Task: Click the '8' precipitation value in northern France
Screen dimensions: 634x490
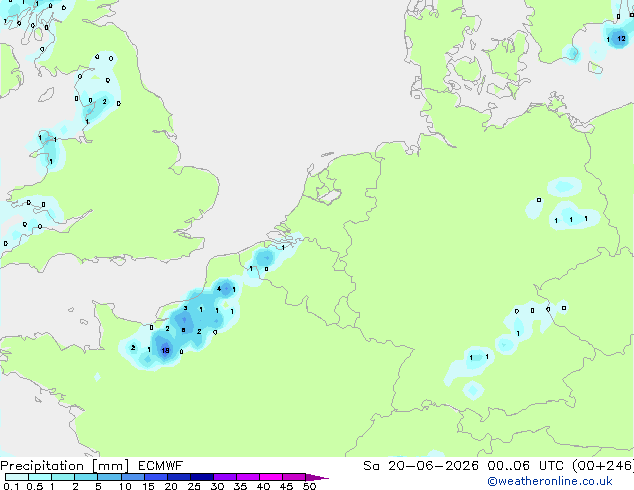Action: [184, 330]
